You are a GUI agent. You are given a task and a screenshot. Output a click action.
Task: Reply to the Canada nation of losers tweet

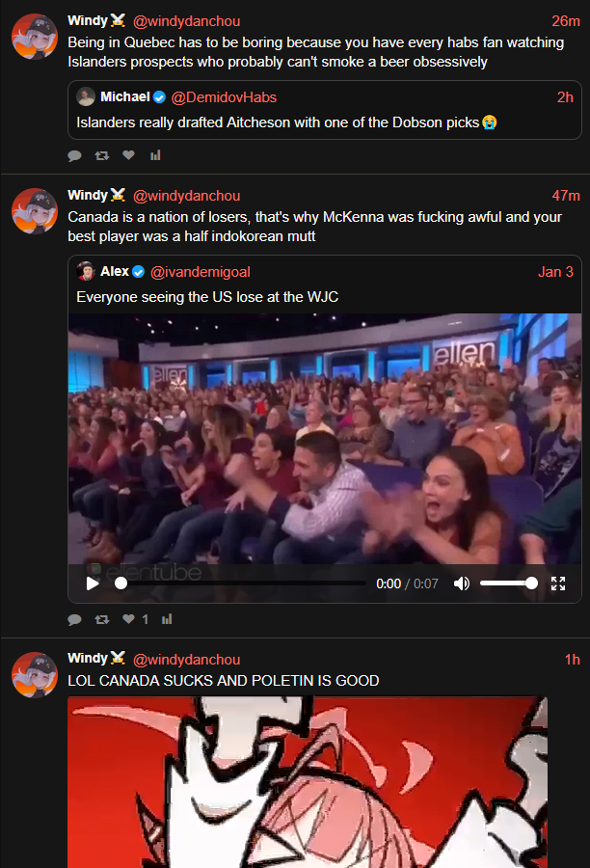[75, 619]
